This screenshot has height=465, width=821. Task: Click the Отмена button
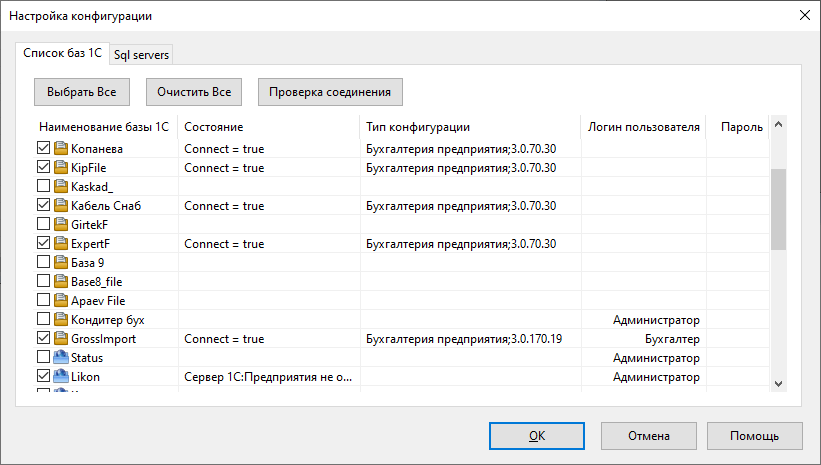pos(649,436)
